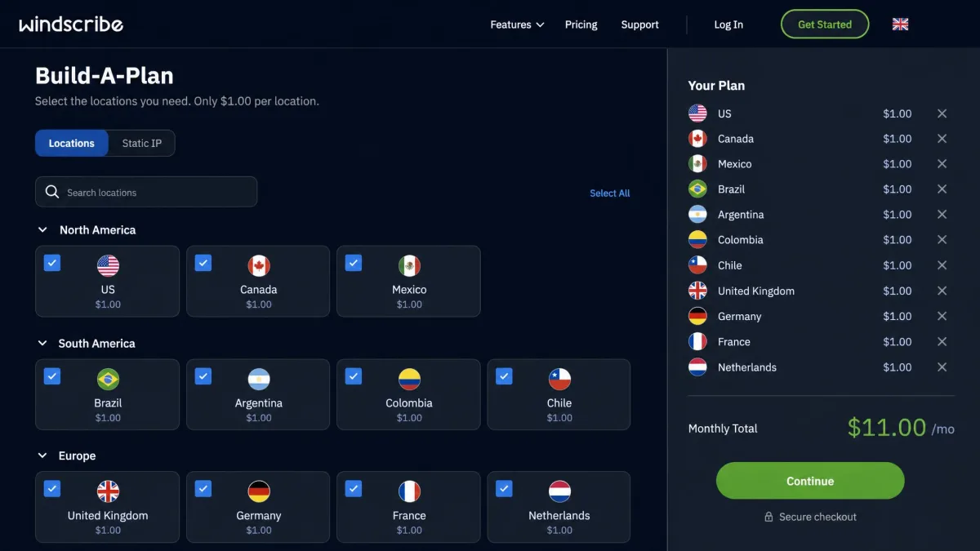Open the Pricing page
Screen dimensions: 980x551
(581, 24)
